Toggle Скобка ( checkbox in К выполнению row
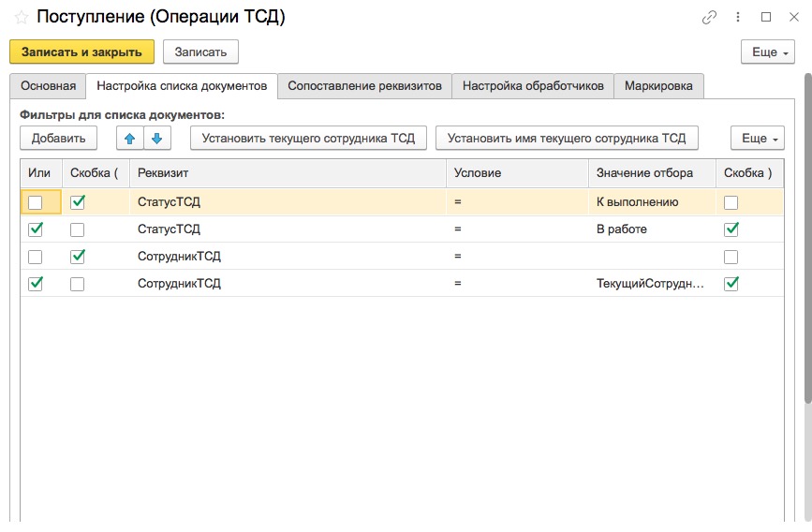812x532 pixels. (x=77, y=202)
